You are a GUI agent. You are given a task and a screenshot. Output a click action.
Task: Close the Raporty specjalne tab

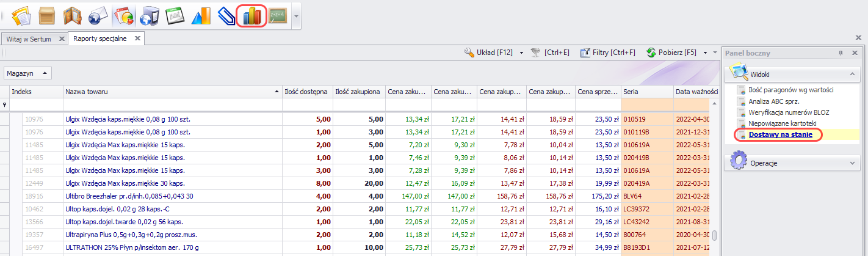137,38
